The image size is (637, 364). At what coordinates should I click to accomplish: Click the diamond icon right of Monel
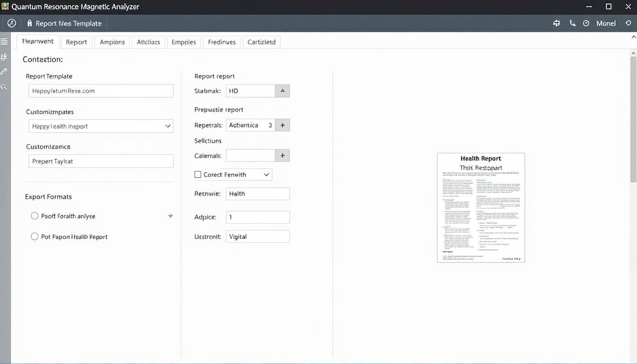pyautogui.click(x=628, y=23)
